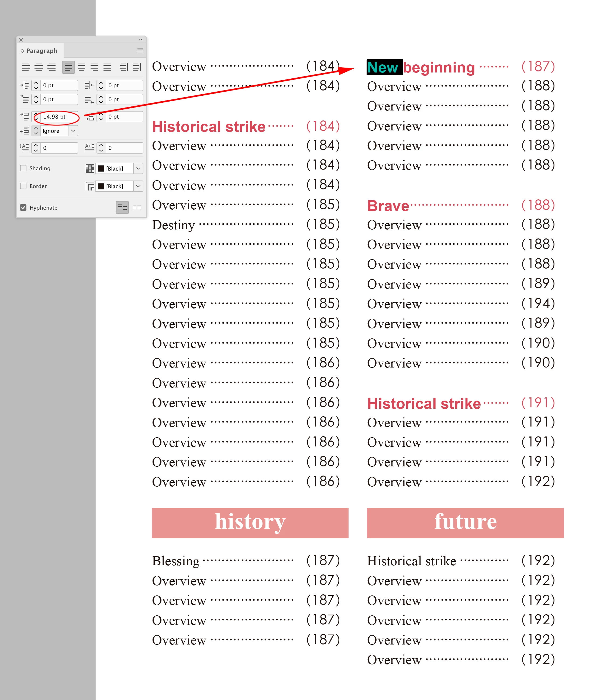Click the Justify all lines icon
The image size is (593, 700).
tap(107, 67)
